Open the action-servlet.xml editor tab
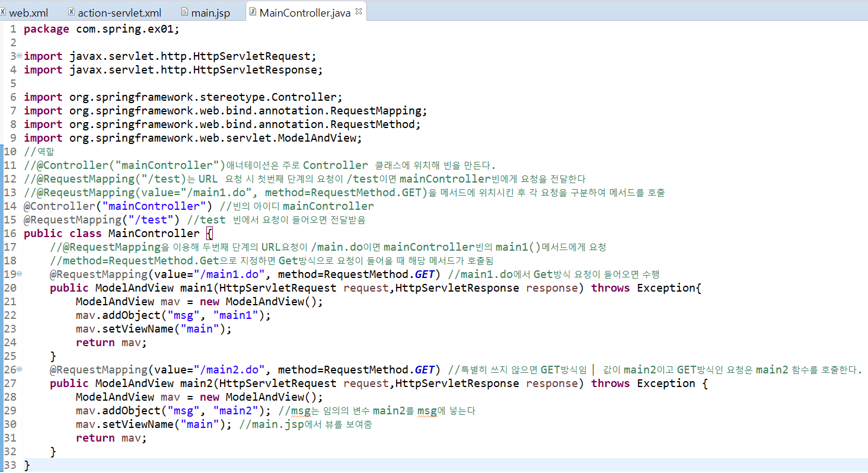This screenshot has width=868, height=473. tap(119, 12)
